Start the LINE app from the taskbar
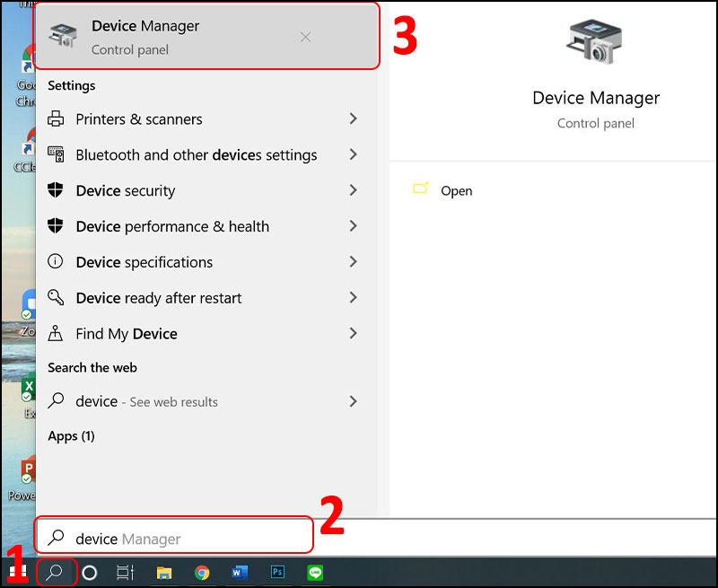 click(x=314, y=572)
